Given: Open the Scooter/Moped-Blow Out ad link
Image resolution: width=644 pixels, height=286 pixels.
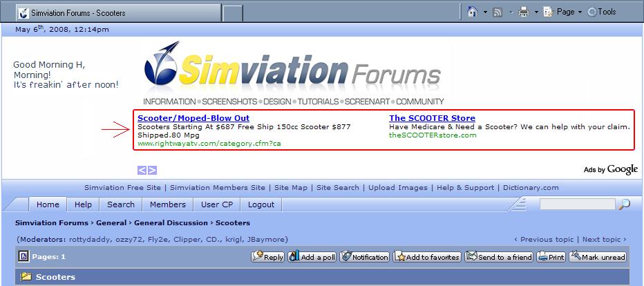Looking at the screenshot, I should 193,118.
